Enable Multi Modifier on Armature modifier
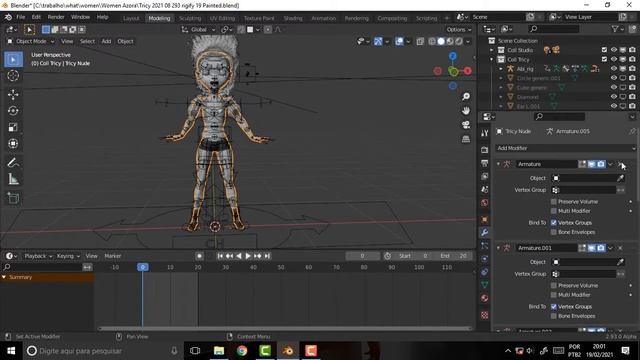 553,211
